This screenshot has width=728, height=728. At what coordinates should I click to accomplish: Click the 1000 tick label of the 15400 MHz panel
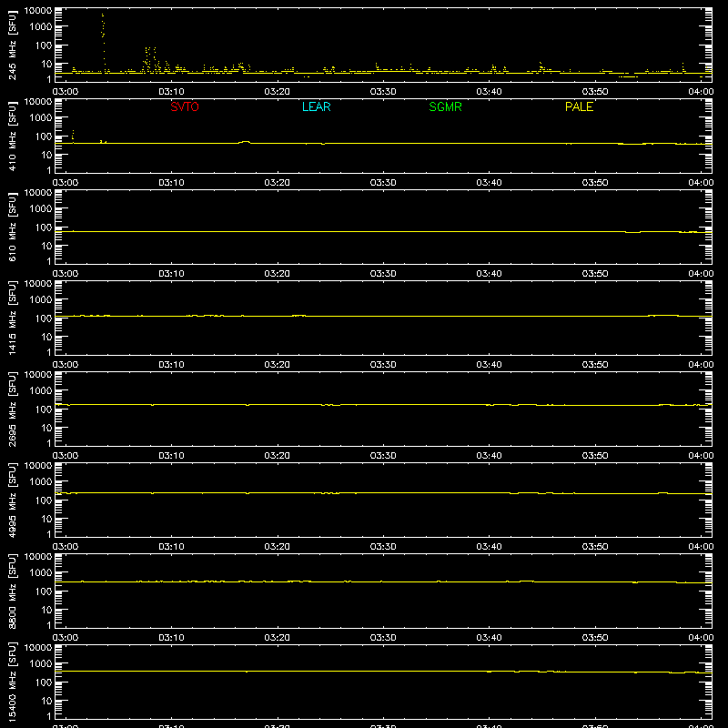41,664
